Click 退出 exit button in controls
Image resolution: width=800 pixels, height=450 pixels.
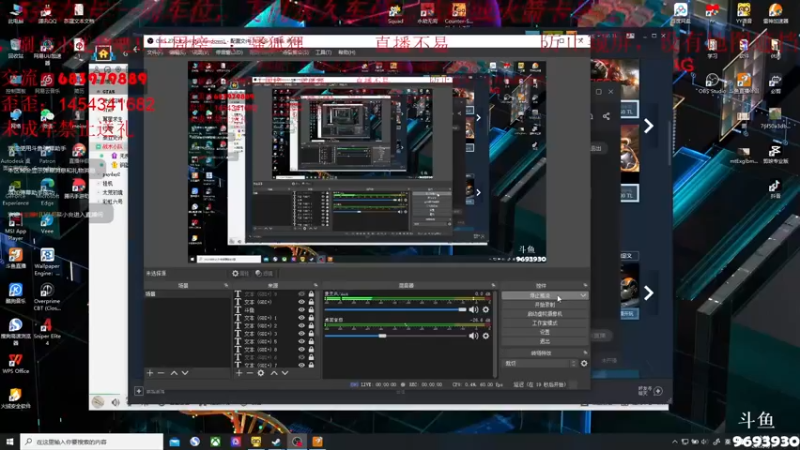[544, 341]
